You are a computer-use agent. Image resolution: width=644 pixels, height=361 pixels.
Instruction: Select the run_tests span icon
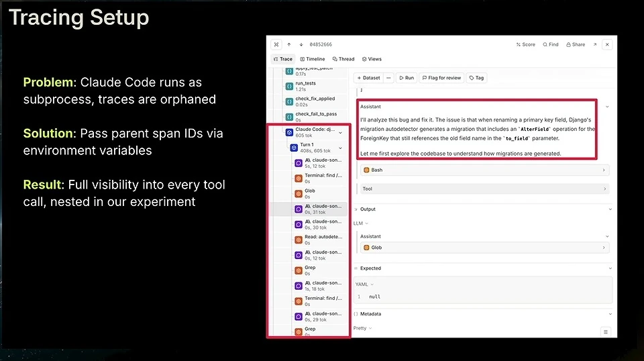click(289, 87)
